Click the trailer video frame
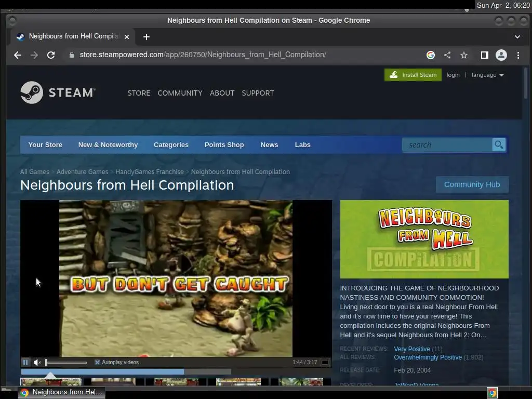This screenshot has width=532, height=399. 176,278
